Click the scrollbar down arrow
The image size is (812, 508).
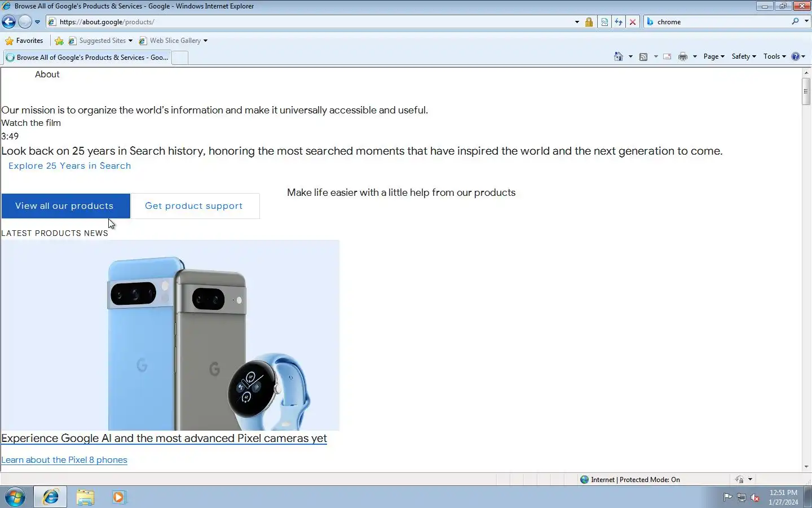(806, 467)
